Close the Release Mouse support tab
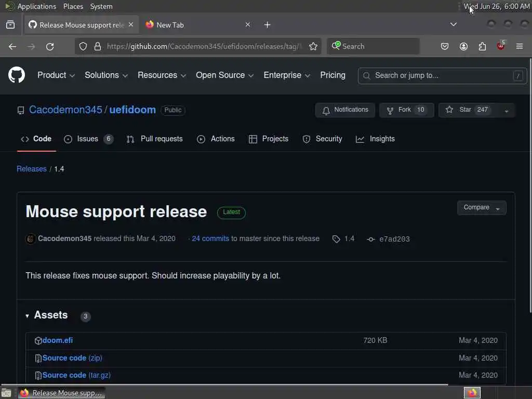 [x=131, y=24]
